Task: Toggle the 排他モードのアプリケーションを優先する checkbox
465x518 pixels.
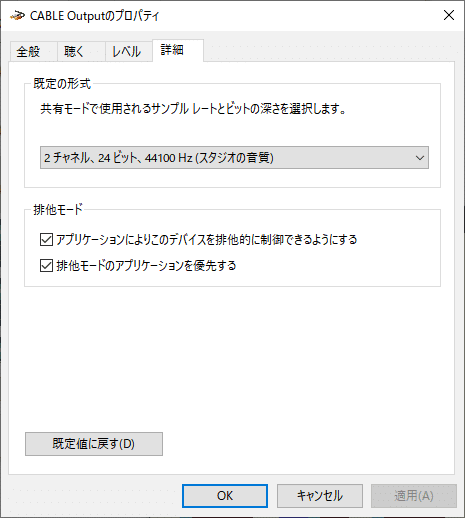Action: point(46,266)
